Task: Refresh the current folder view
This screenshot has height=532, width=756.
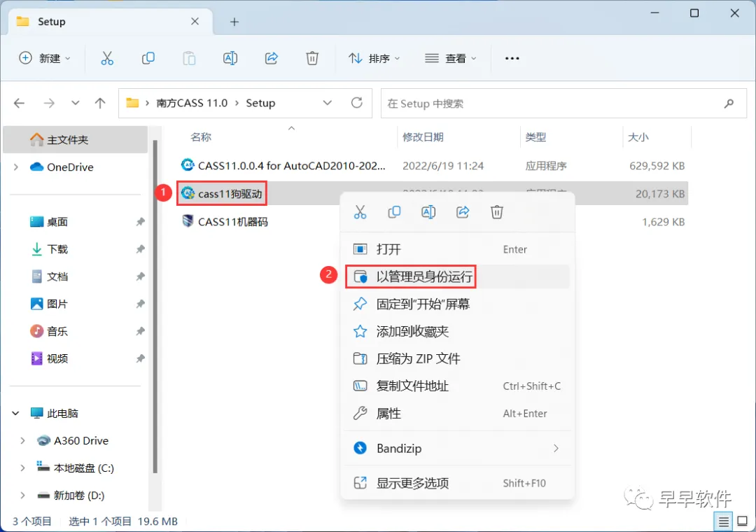Action: (357, 103)
